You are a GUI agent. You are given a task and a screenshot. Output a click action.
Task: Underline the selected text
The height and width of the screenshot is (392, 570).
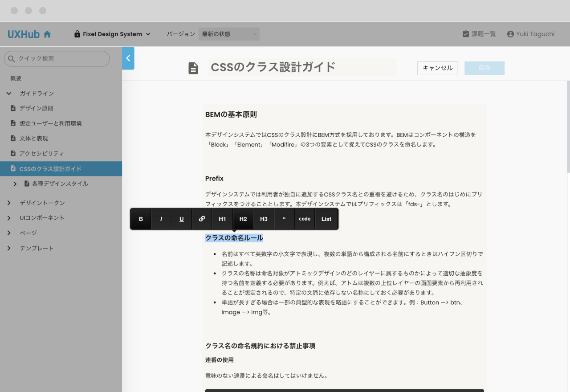(182, 219)
